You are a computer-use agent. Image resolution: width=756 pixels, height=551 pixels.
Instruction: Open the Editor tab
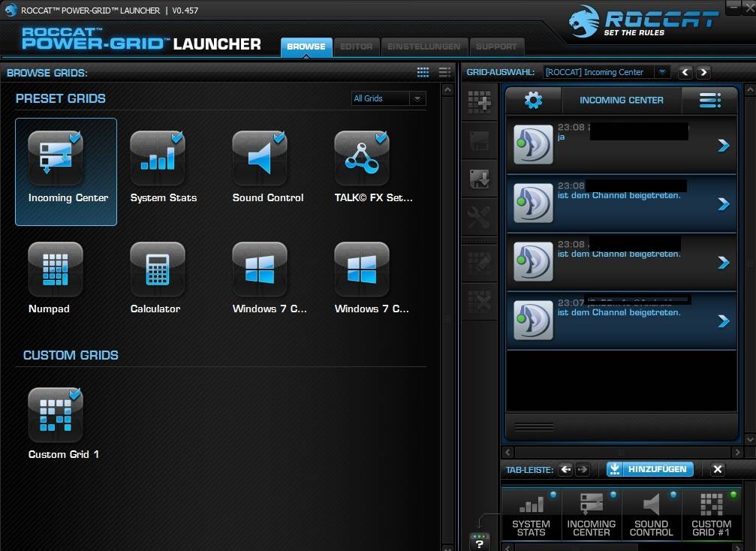pos(357,47)
